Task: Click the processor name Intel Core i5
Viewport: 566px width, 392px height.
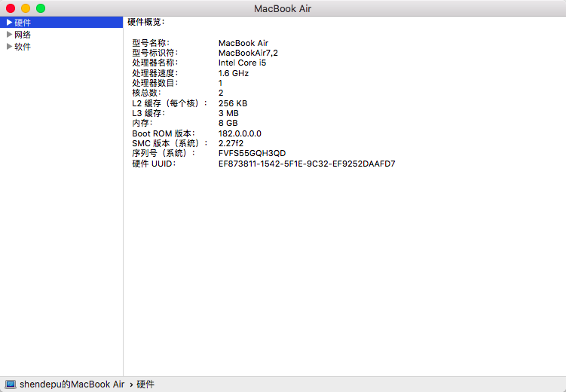Action: pos(242,63)
